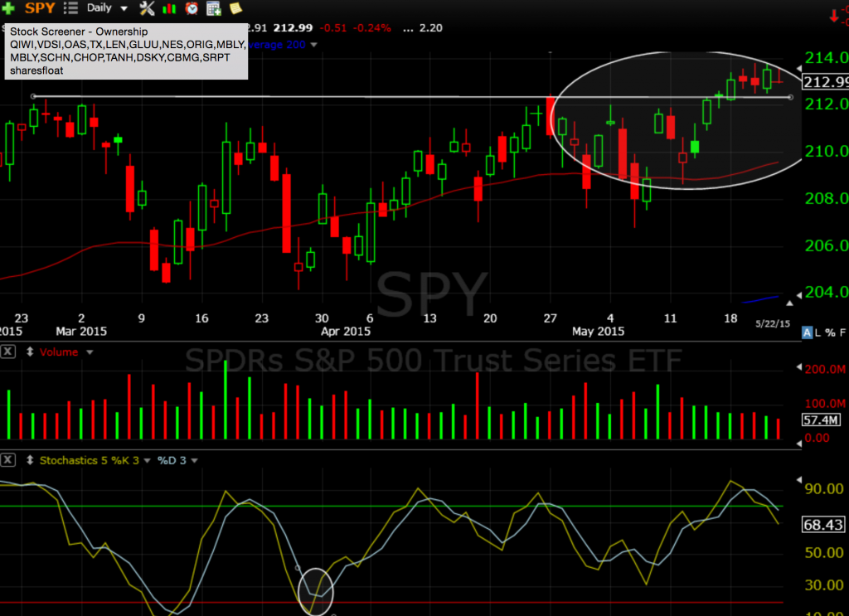Open the alarm clock alerts icon
This screenshot has width=849, height=616.
pyautogui.click(x=192, y=8)
